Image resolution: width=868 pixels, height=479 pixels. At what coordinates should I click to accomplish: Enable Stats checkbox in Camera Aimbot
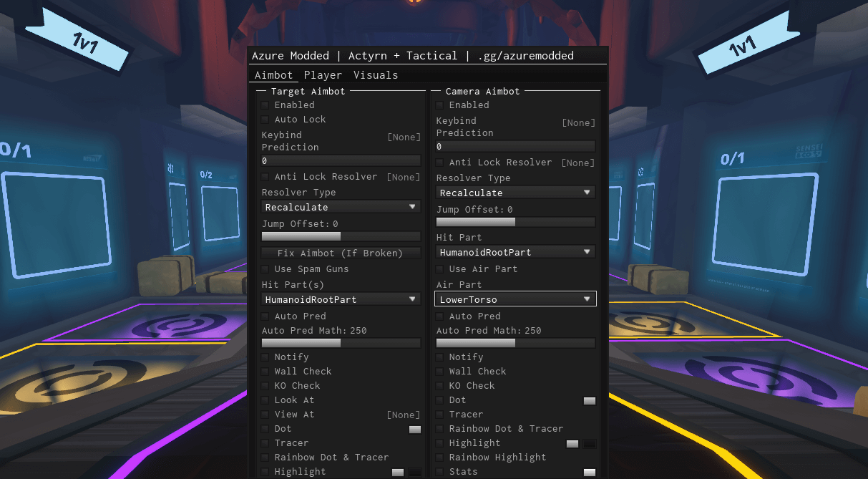coord(440,472)
